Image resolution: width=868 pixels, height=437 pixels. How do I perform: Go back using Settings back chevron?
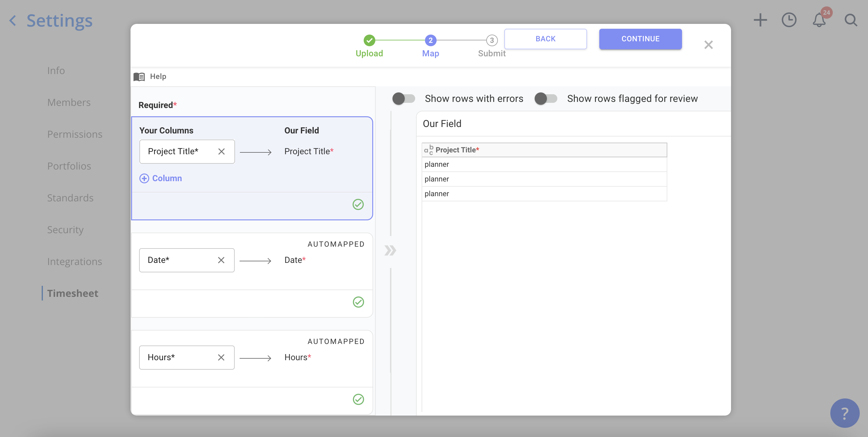pos(13,21)
